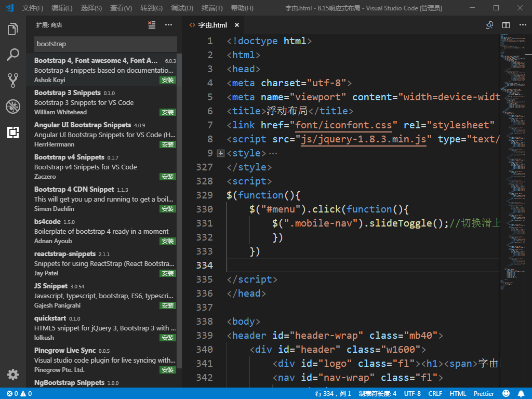Click the Gajesh Panigrahi publisher name
This screenshot has width=532, height=399.
[x=57, y=305]
